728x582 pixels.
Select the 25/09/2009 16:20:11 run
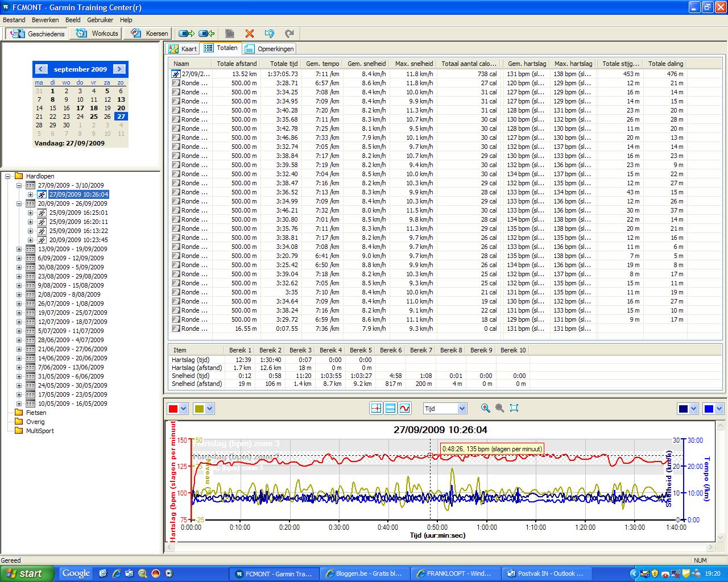(x=78, y=222)
